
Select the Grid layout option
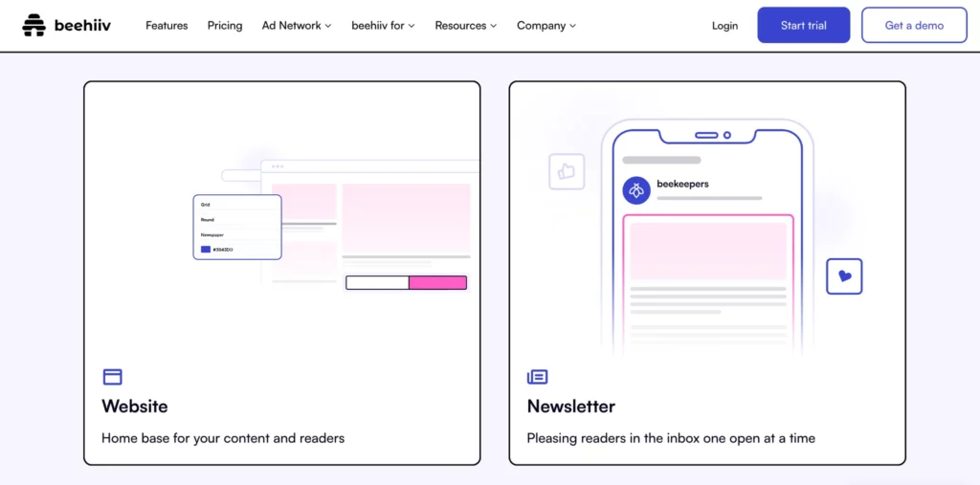pos(206,205)
